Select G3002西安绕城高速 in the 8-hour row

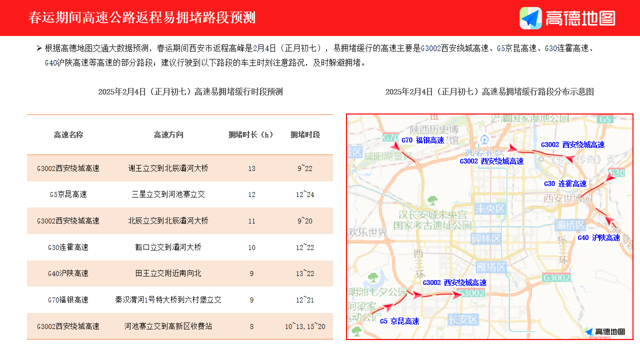[x=68, y=327]
